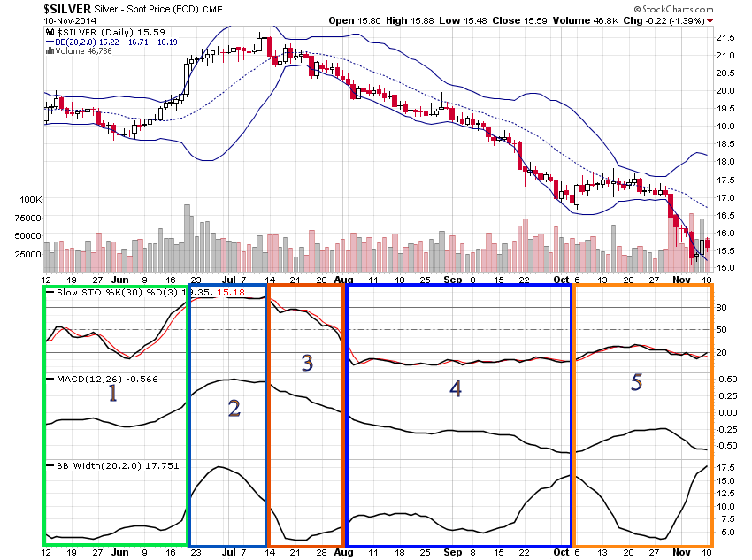The image size is (752, 560).
Task: Click the Low 15.48 value
Action: [464, 20]
